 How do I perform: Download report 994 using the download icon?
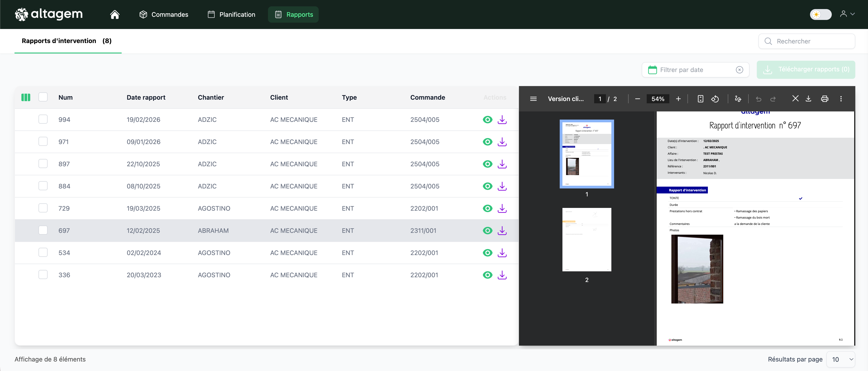502,120
